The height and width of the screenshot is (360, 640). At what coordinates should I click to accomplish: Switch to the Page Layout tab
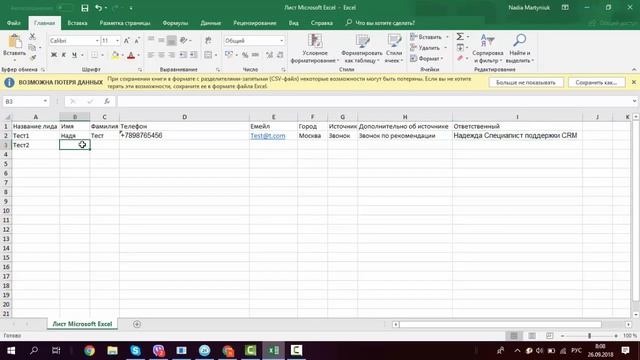[125, 23]
